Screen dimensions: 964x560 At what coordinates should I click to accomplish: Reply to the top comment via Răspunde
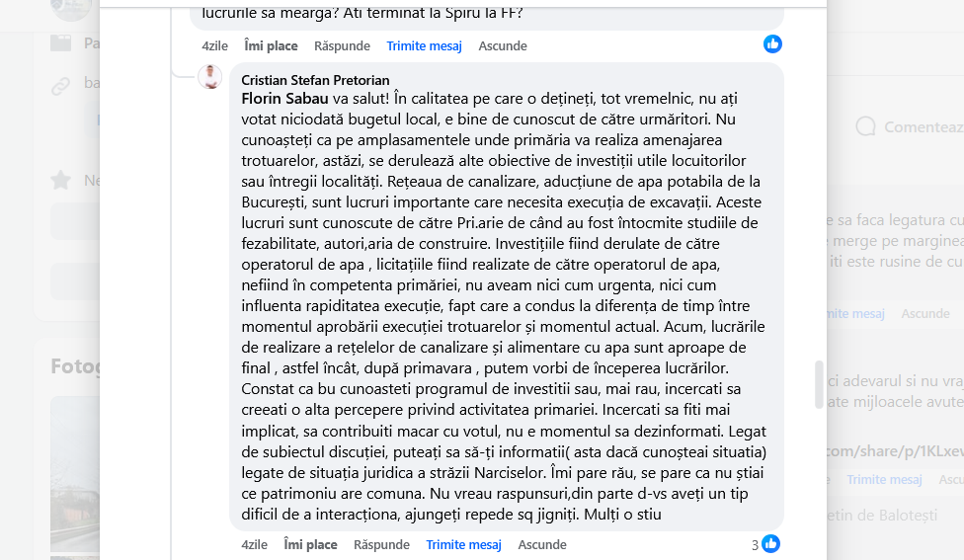click(342, 45)
